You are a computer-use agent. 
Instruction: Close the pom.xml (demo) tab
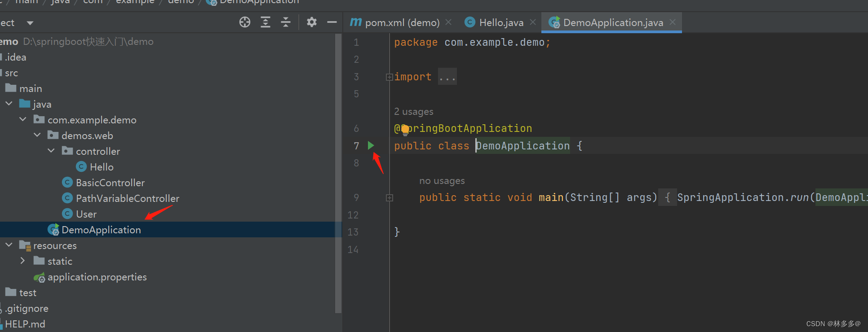tap(448, 22)
